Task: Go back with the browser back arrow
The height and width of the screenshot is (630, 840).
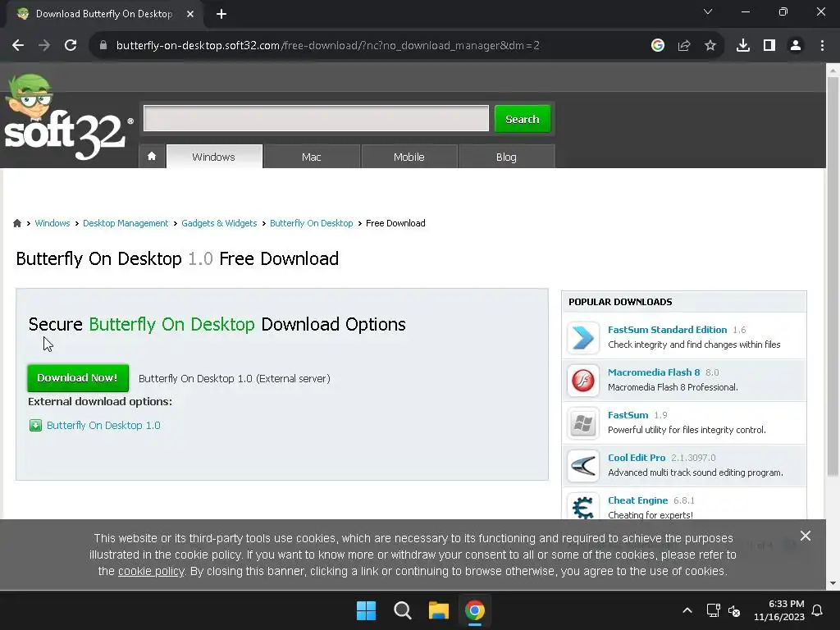Action: [x=18, y=46]
